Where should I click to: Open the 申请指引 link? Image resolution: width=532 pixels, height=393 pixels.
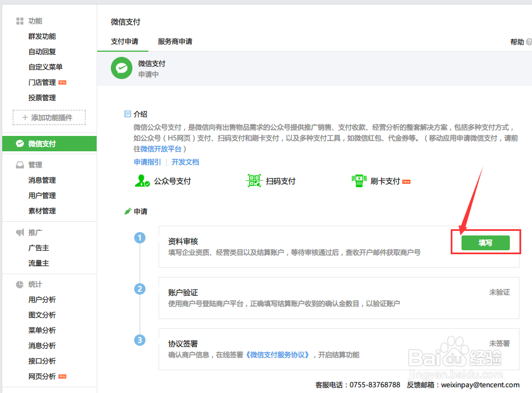(x=147, y=162)
